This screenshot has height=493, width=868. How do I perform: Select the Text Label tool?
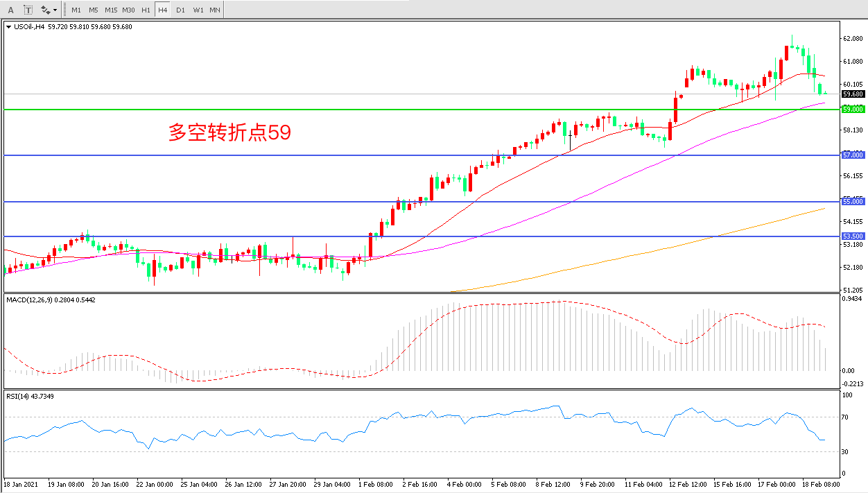(28, 10)
